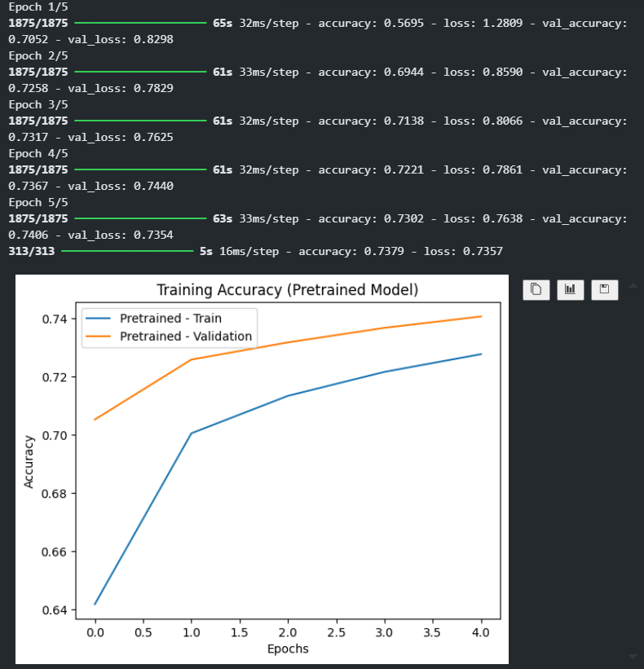644x669 pixels.
Task: Click the val_loss value '0.8298'
Action: click(153, 39)
